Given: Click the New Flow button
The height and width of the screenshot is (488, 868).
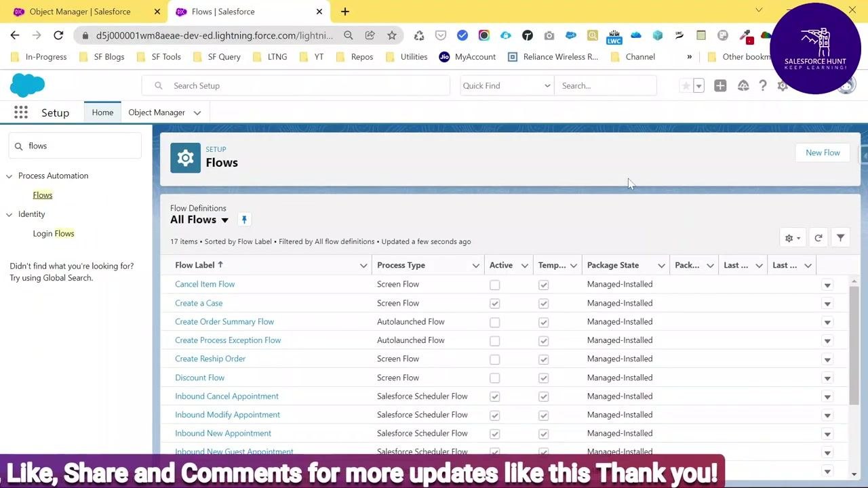Looking at the screenshot, I should (823, 152).
